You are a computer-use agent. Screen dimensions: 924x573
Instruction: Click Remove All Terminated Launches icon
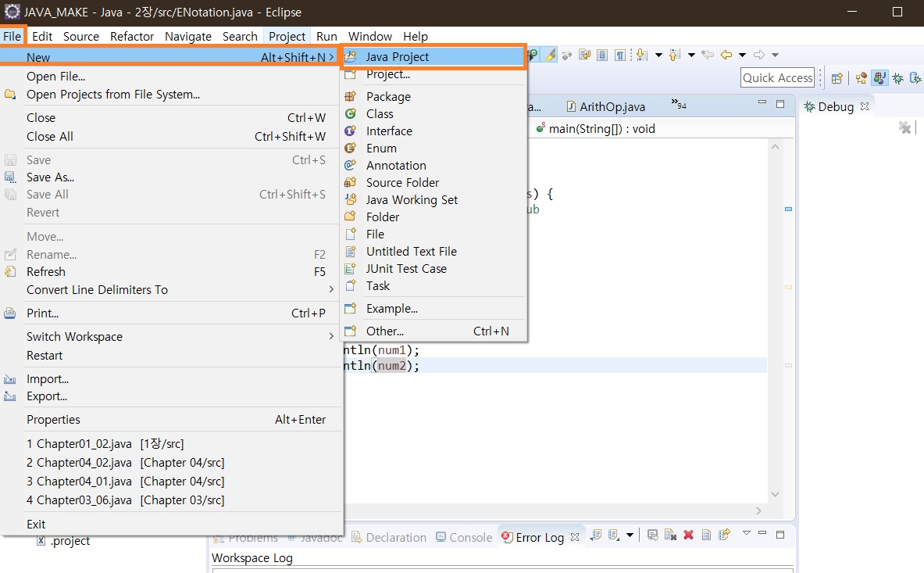(x=904, y=127)
